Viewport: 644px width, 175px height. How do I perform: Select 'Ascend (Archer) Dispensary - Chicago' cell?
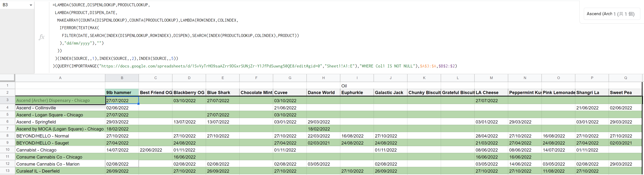(60, 100)
